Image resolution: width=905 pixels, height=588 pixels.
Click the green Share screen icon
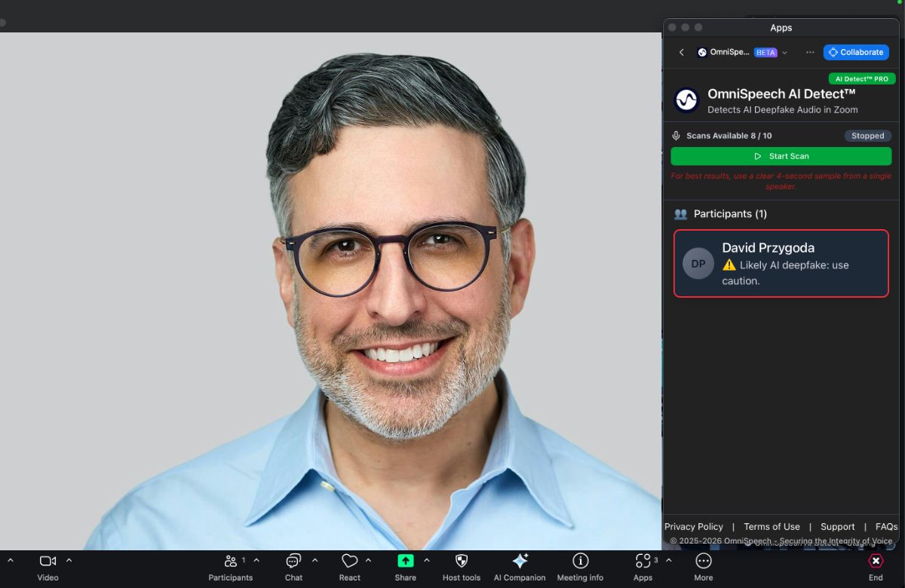click(x=405, y=561)
